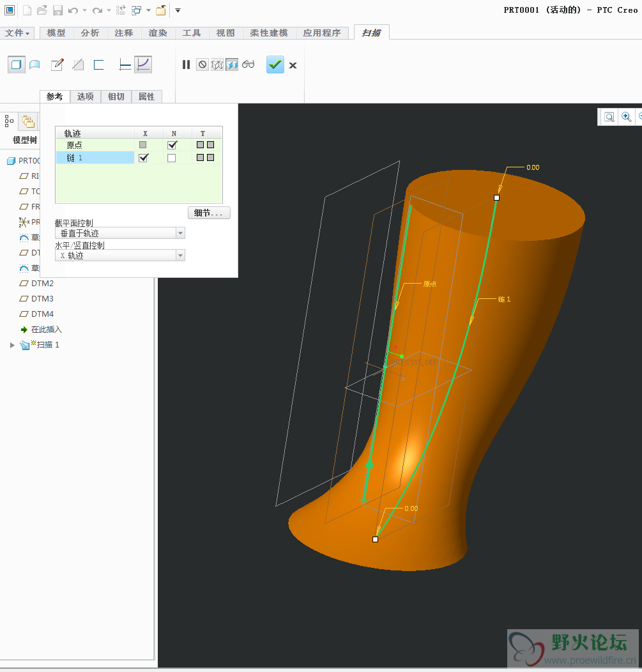Click the folder browser navigator icon

point(28,122)
